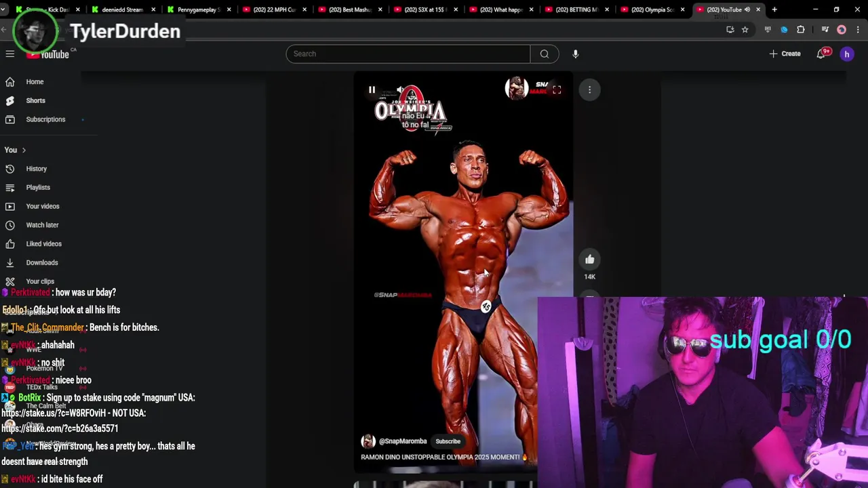Open the account avatar menu
Viewport: 868px width, 488px height.
(x=847, y=54)
